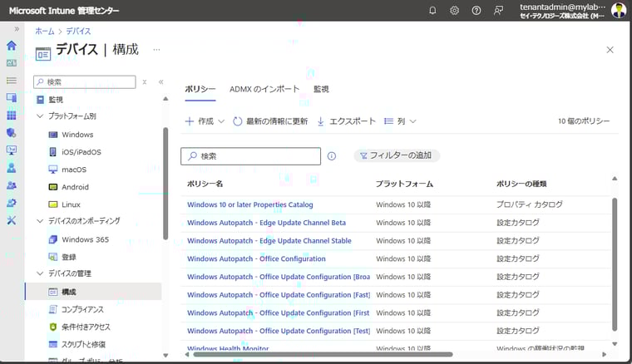Select Android in the sidebar
This screenshot has width=632, height=364.
tap(75, 187)
